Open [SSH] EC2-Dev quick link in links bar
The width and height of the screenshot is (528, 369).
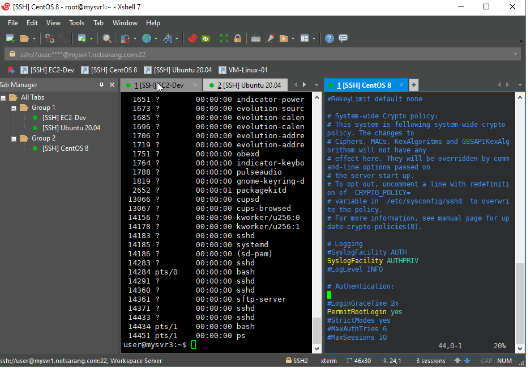point(47,70)
